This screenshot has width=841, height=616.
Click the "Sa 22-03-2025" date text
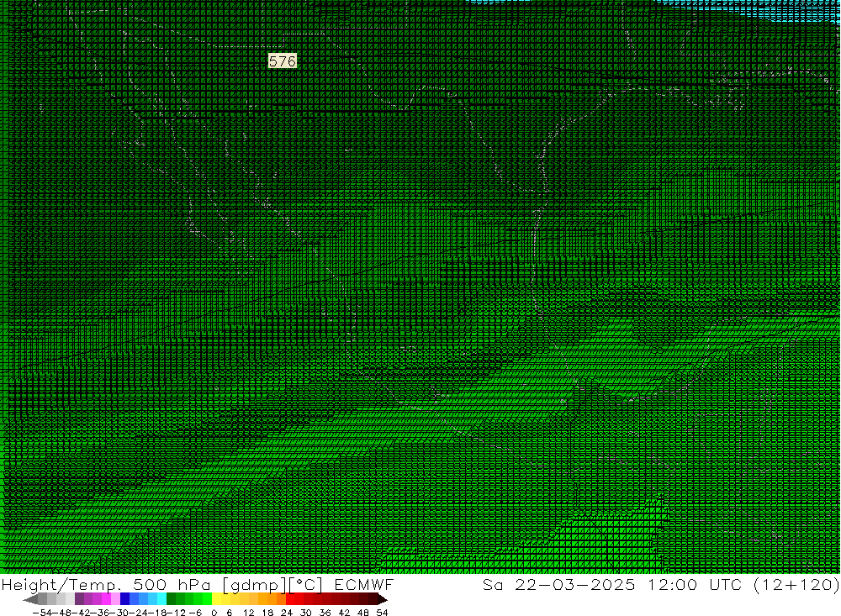(x=559, y=584)
